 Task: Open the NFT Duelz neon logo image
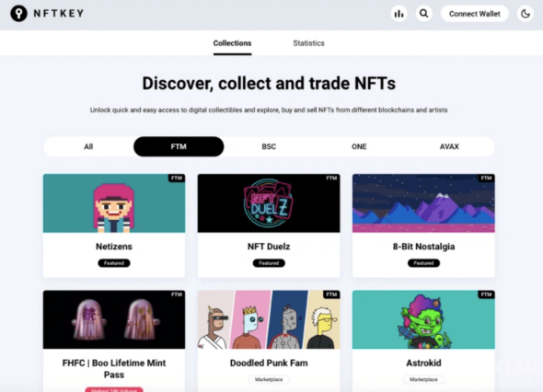[269, 203]
